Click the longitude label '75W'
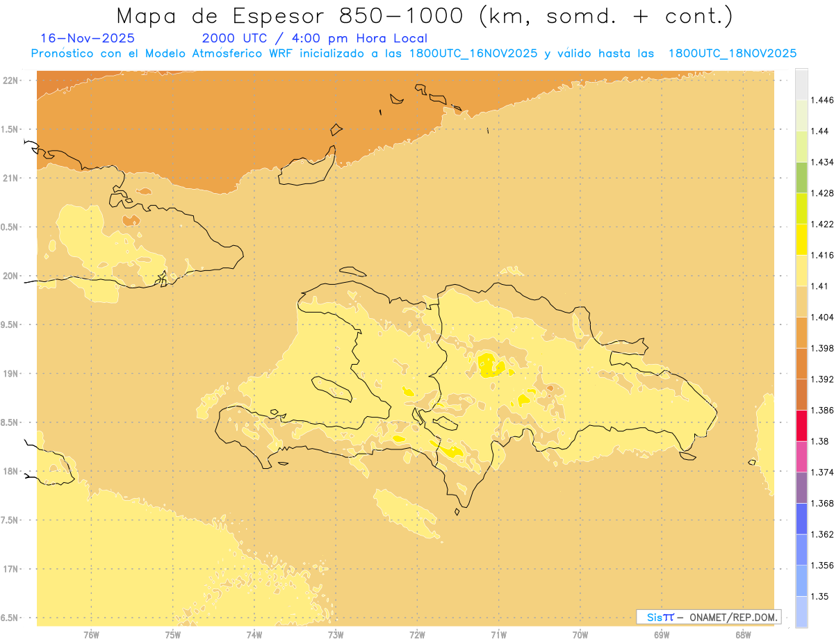Viewport: 834px width, 644px height. click(x=172, y=634)
